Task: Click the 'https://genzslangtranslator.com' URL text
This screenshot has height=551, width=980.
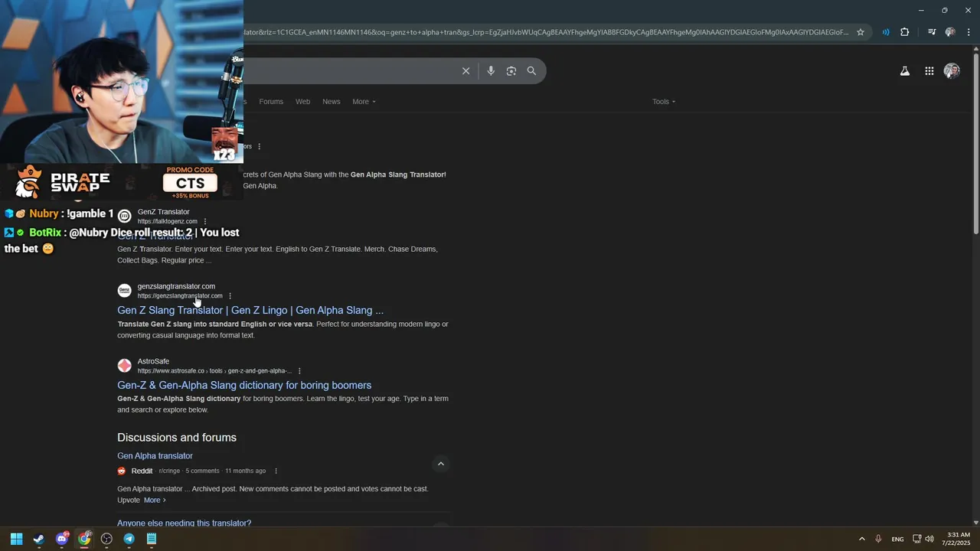Action: (x=180, y=296)
